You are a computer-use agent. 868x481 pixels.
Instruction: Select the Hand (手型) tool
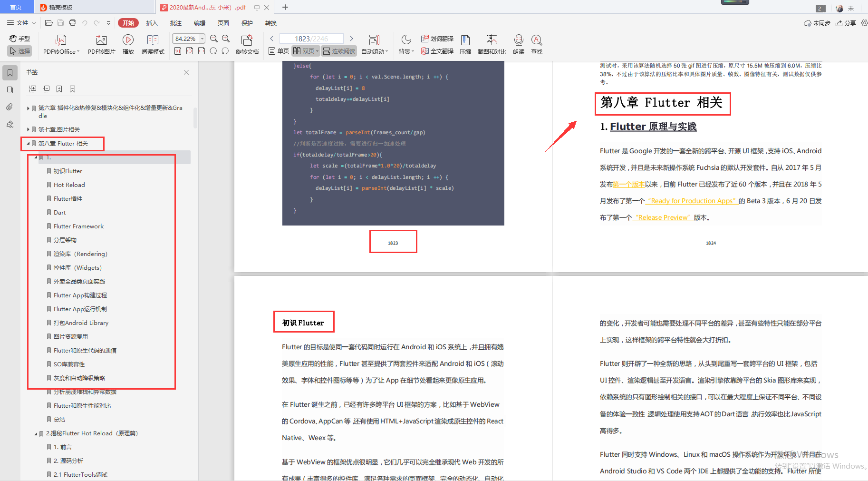19,39
